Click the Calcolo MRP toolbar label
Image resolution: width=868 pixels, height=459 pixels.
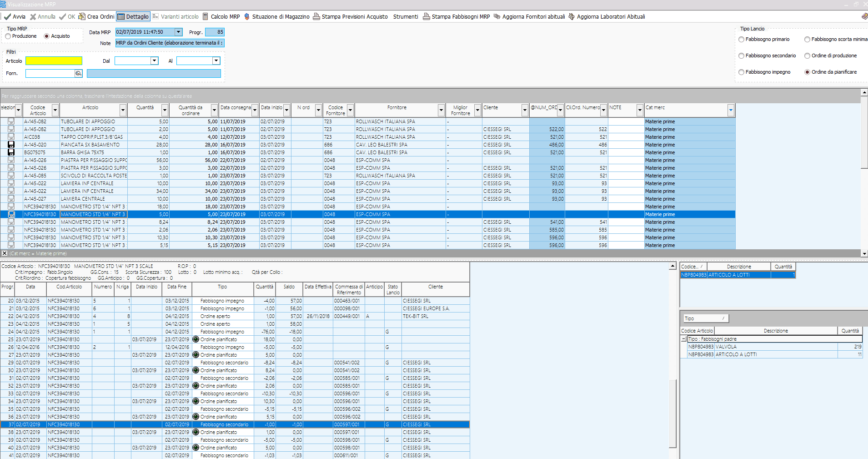tap(225, 17)
